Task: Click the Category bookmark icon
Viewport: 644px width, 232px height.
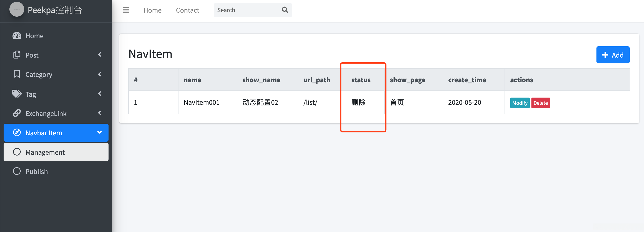Action: [17, 74]
